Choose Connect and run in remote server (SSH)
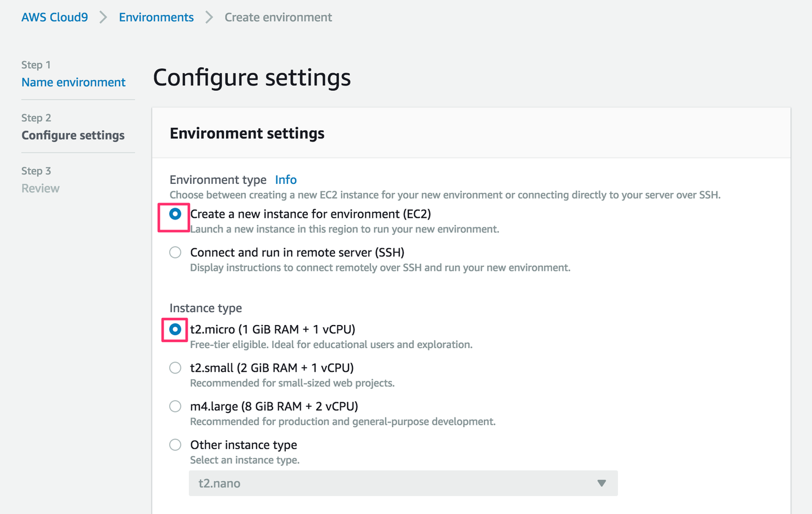Image resolution: width=812 pixels, height=514 pixels. 175,253
